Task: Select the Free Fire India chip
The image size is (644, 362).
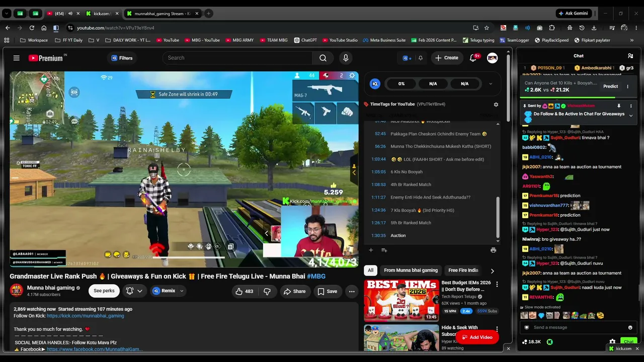Action: [463, 270]
